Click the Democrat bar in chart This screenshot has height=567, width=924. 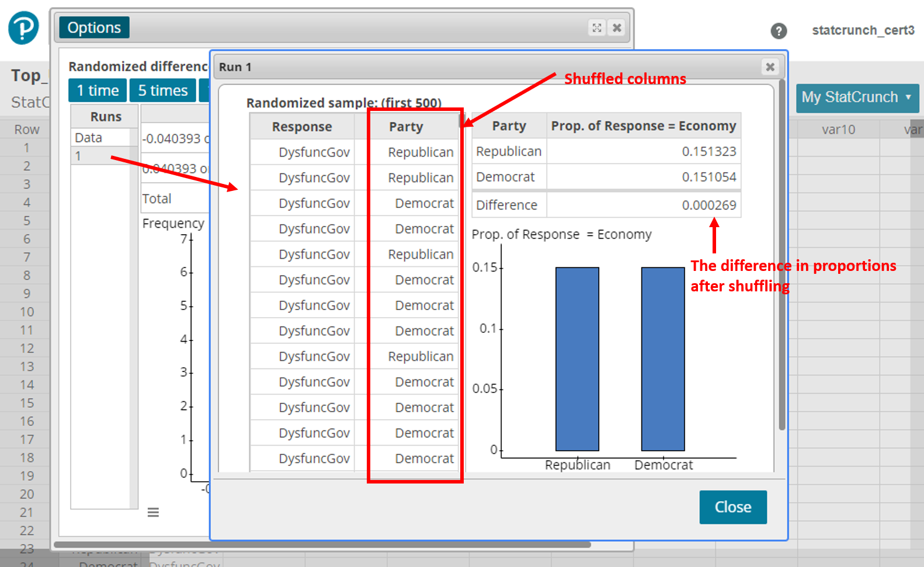[662, 359]
